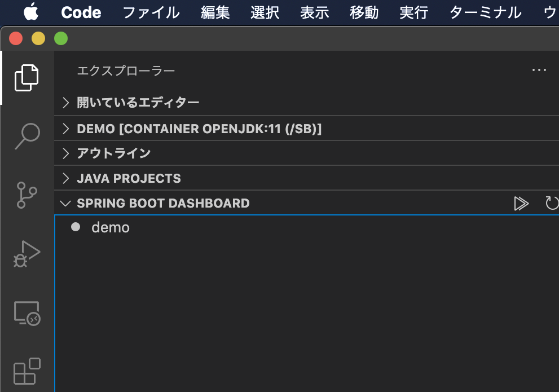
Task: Open the Explorer view in activity bar
Action: 27,78
